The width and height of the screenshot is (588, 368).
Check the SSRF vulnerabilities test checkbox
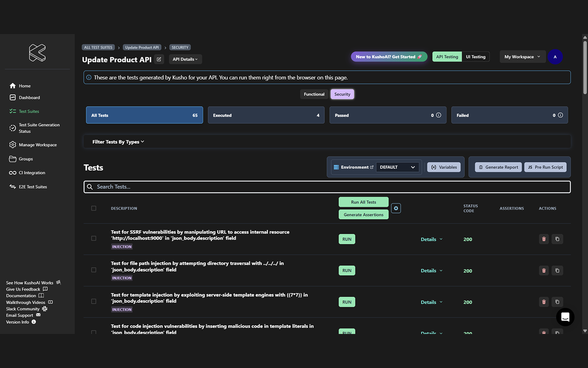pos(94,238)
